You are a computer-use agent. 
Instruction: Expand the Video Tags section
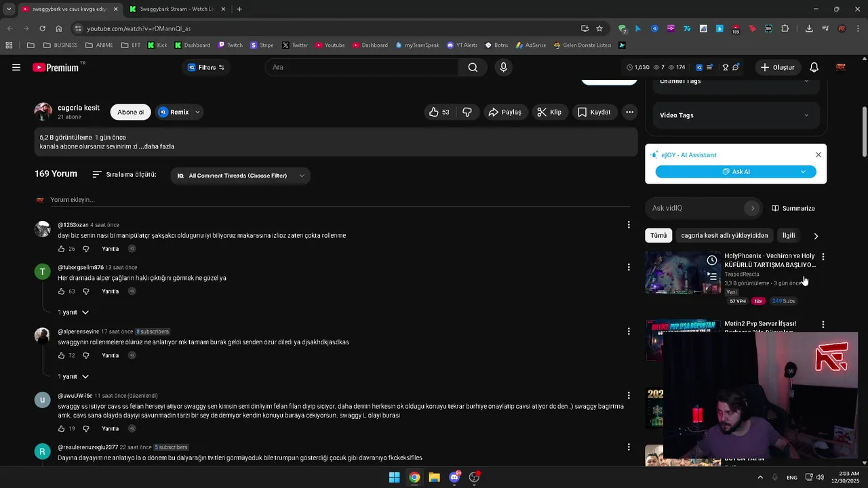tap(736, 115)
